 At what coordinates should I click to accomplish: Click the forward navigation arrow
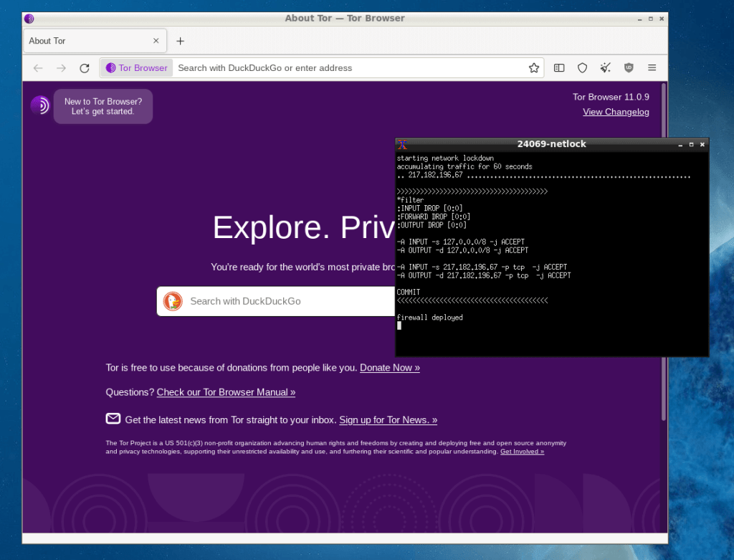coord(62,68)
